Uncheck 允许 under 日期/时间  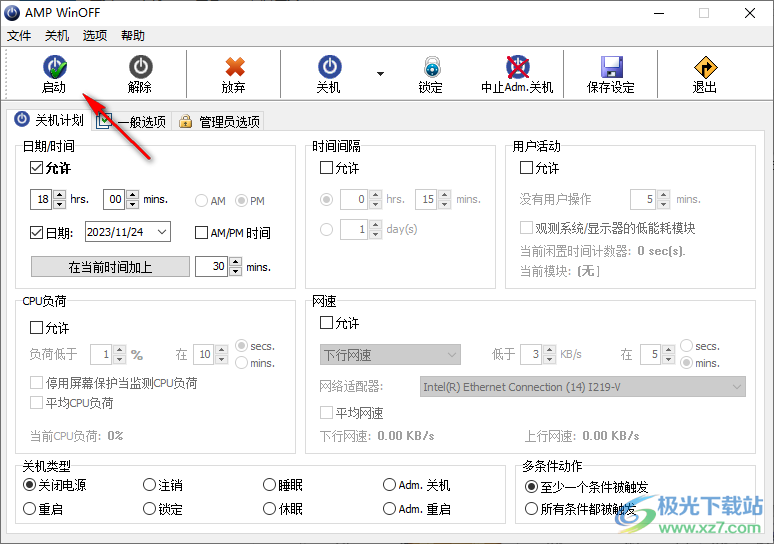click(37, 168)
